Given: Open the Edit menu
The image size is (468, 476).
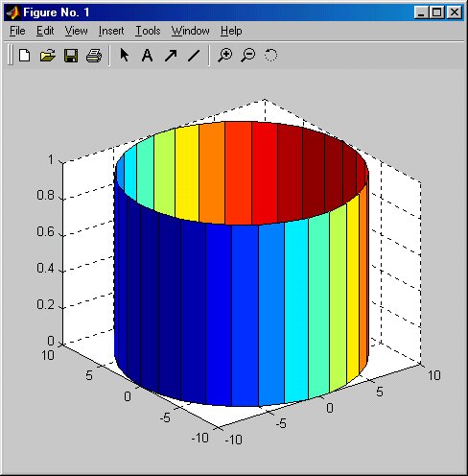Looking at the screenshot, I should click(45, 31).
